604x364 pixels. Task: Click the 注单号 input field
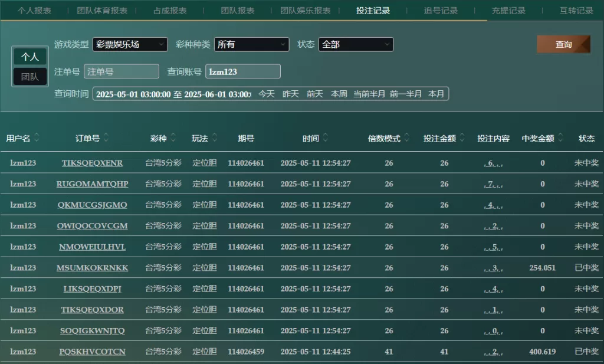tap(122, 71)
